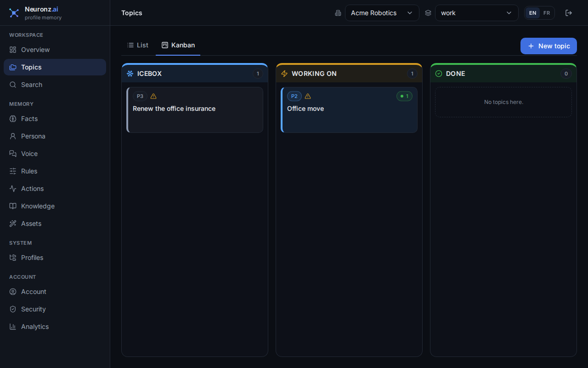588x368 pixels.
Task: Open the Voice section in the sidebar
Action: click(55, 154)
